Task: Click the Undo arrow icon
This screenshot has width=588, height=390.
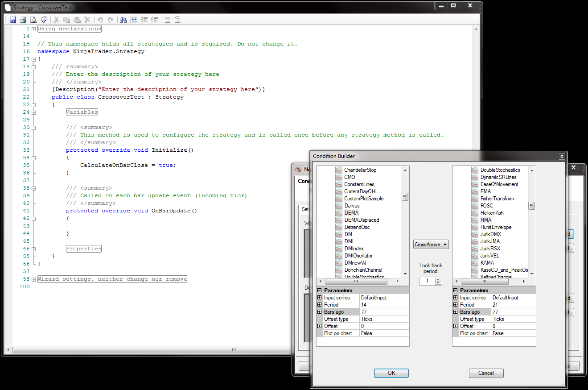Action: 100,20
